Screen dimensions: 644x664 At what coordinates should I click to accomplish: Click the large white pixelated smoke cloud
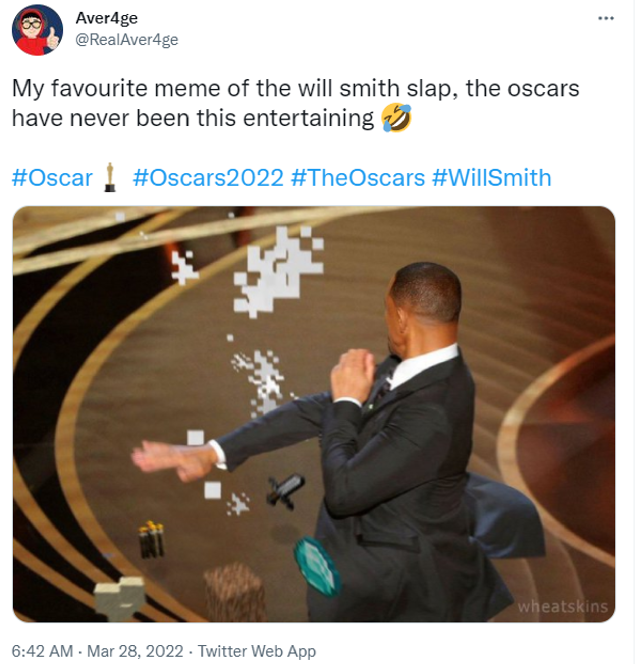click(278, 272)
